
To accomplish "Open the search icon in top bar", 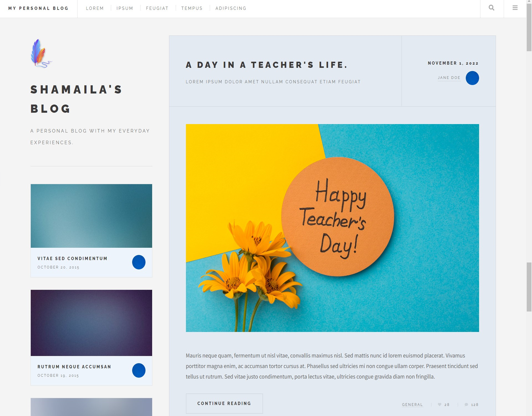I will point(492,8).
